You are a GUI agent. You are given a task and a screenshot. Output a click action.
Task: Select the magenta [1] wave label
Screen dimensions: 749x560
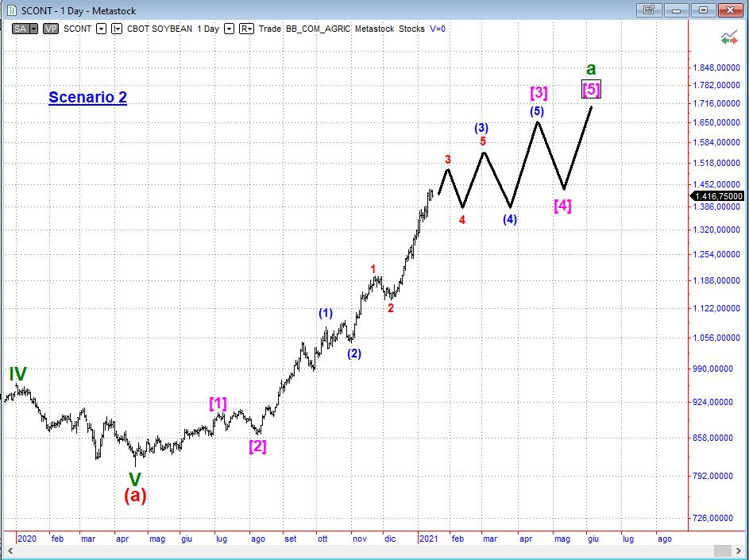[x=218, y=404]
